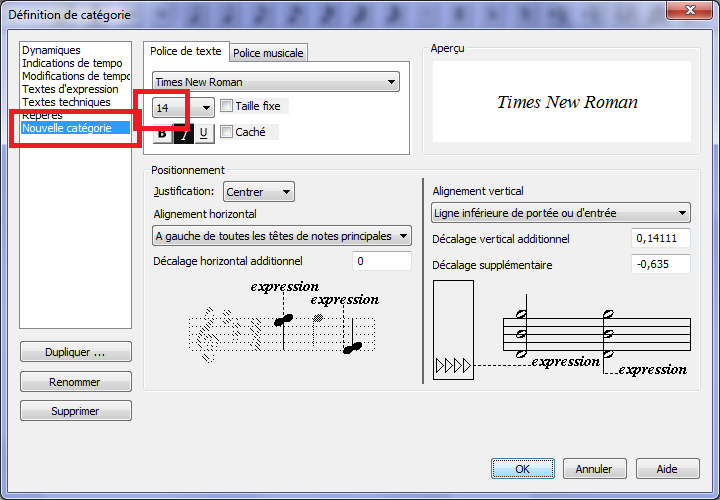This screenshot has height=500, width=720.
Task: Expand the Alignement vertical dropdown
Action: click(560, 213)
